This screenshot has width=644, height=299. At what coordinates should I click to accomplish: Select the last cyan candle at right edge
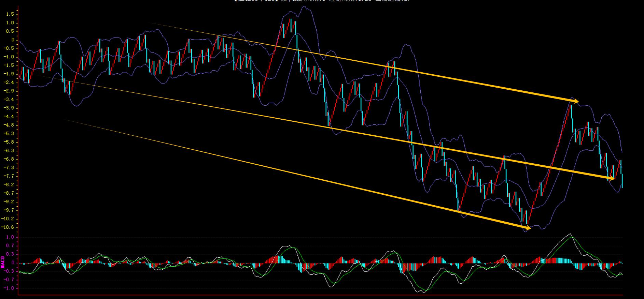click(x=622, y=181)
